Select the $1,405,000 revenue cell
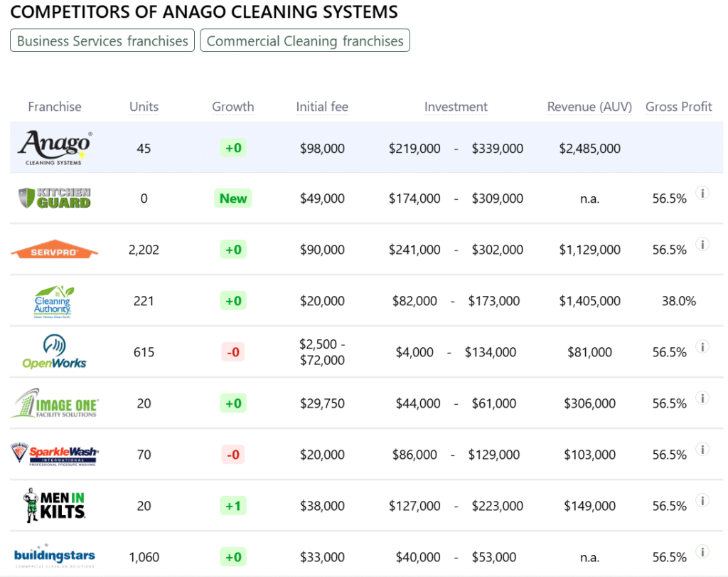 [x=589, y=301]
